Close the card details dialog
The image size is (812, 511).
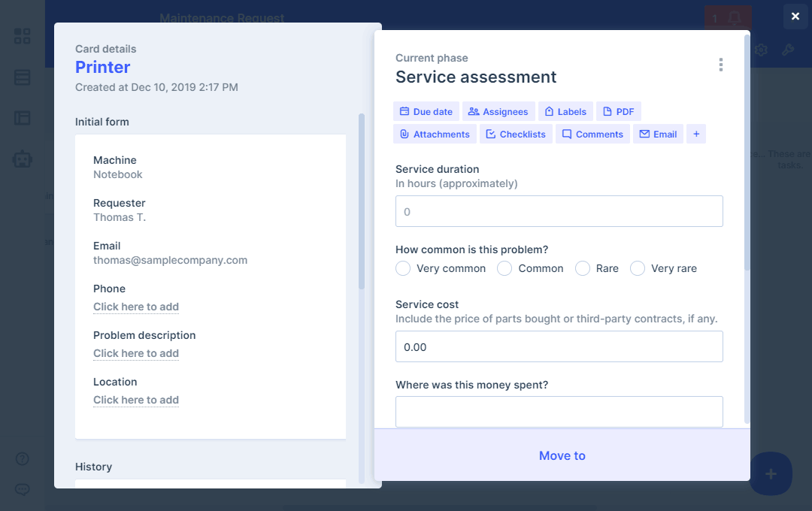[x=795, y=17]
